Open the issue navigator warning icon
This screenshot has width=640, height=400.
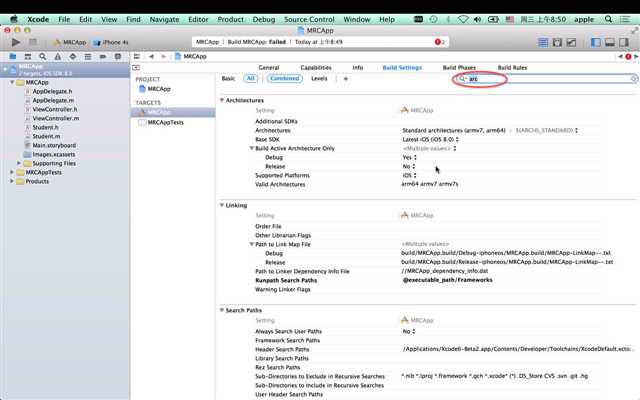58,56
